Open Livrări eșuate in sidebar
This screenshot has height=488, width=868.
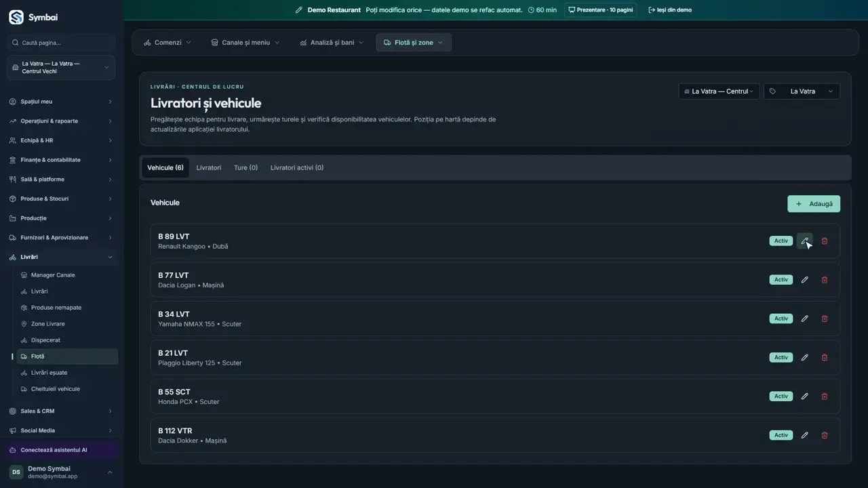[x=67, y=373]
